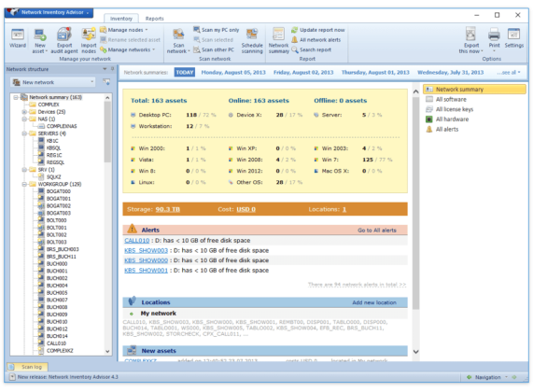Image resolution: width=533 pixels, height=392 pixels.
Task: Expand the see all summaries dropdown
Action: [x=508, y=73]
